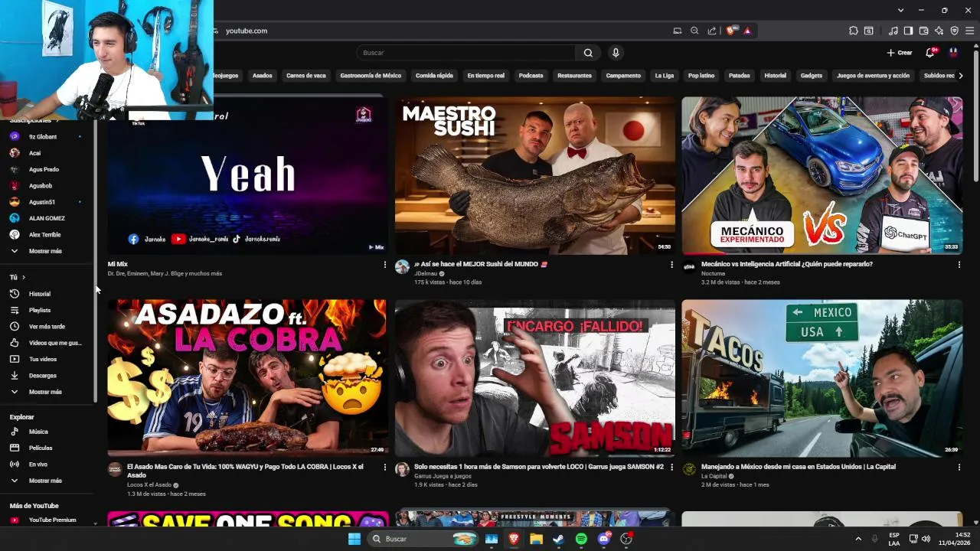Screen dimensions: 980x551
Task: Open the media playlist music note icon
Action: click(893, 31)
